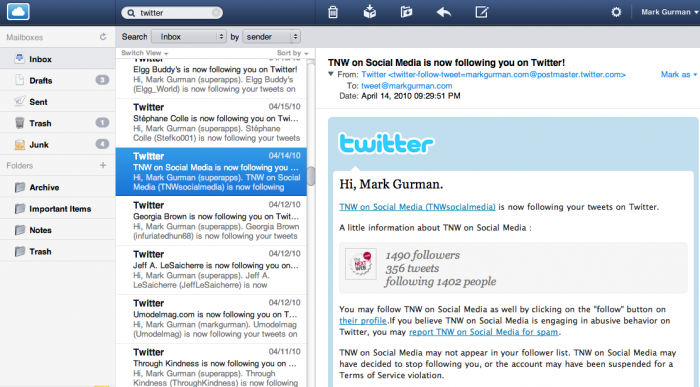Archive message using the box arrow icon
The width and height of the screenshot is (700, 387).
click(370, 12)
